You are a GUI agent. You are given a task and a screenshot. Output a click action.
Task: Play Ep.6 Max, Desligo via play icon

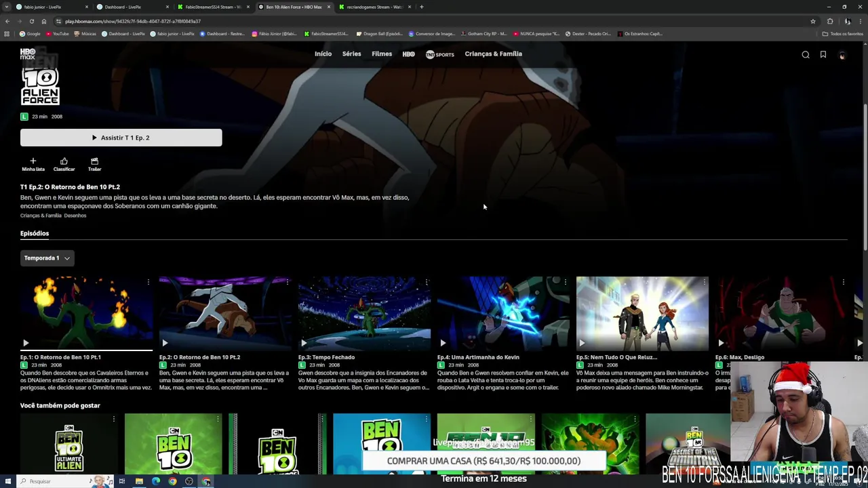coord(721,343)
